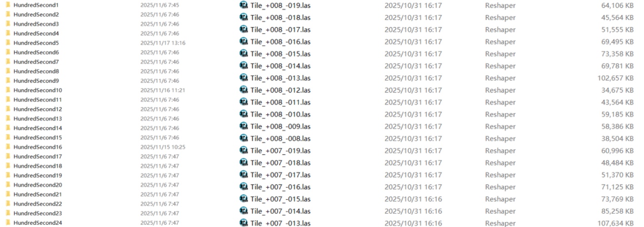Select the HundredSecond24 folder name
The image size is (644, 227).
click(x=38, y=222)
